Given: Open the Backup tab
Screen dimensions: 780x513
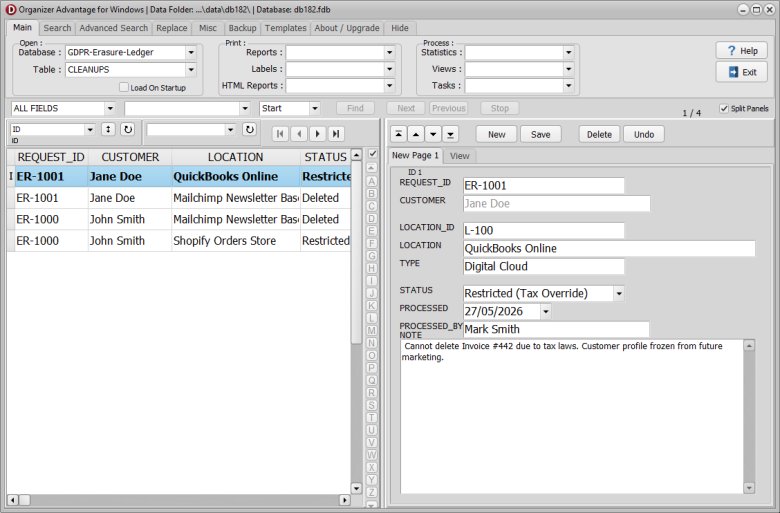Looking at the screenshot, I should (242, 28).
